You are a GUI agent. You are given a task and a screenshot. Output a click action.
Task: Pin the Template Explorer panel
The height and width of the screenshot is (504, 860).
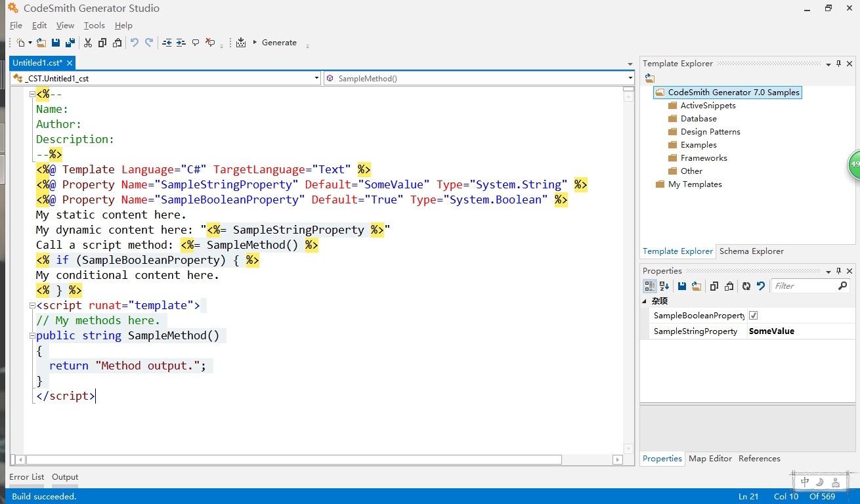(x=838, y=64)
